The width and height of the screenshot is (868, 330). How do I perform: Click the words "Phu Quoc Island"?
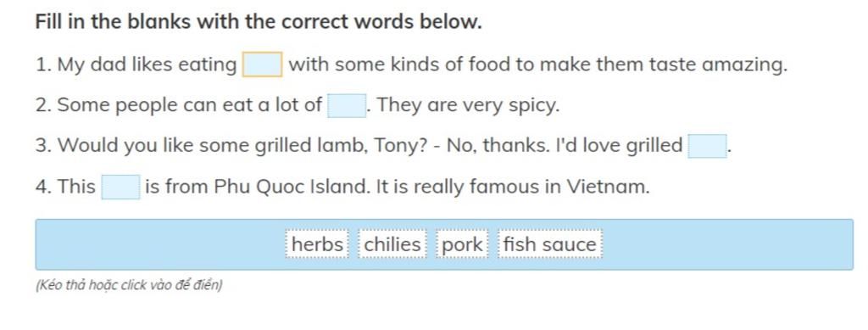click(x=292, y=187)
